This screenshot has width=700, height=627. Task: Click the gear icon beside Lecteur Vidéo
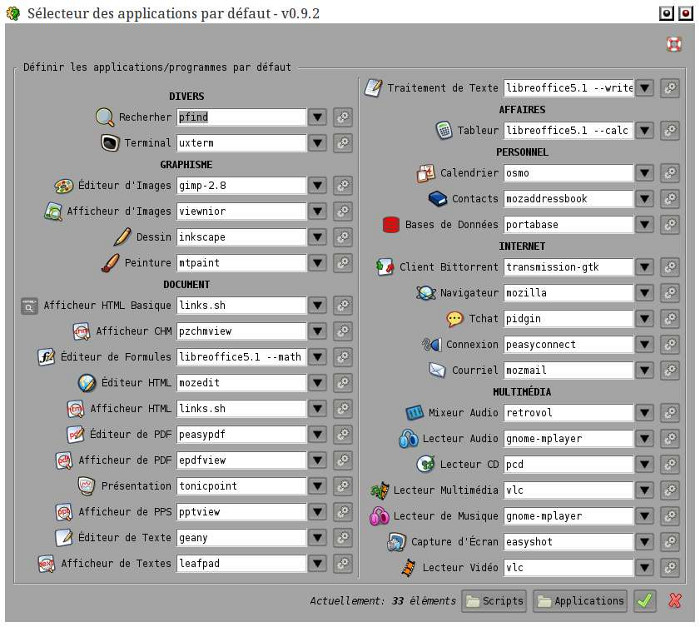[x=670, y=567]
